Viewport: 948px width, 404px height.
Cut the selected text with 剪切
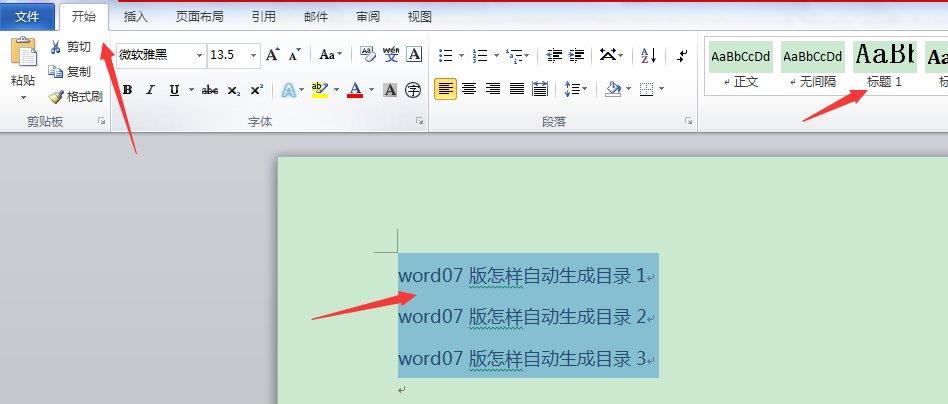point(70,47)
